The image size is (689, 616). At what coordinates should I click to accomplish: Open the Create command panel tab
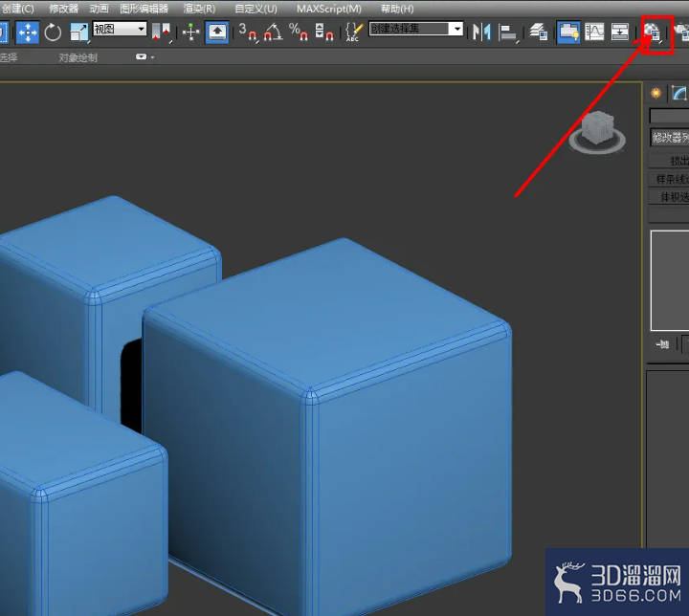click(x=656, y=93)
